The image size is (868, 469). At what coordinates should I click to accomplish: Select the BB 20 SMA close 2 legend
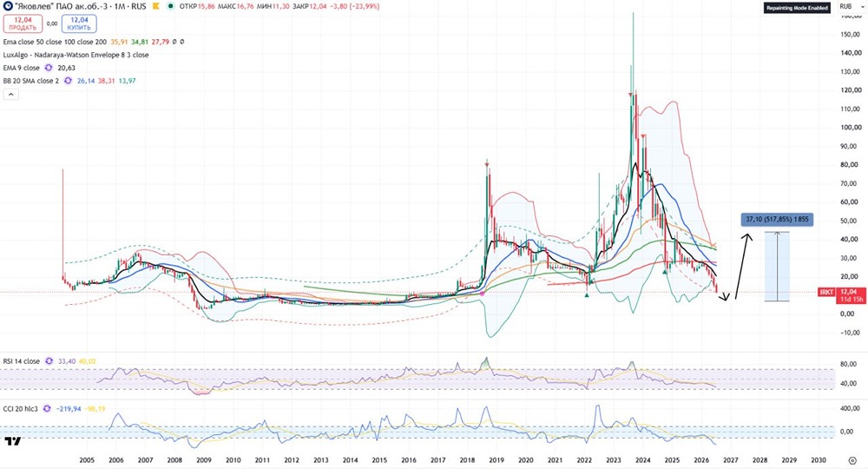tap(31, 81)
